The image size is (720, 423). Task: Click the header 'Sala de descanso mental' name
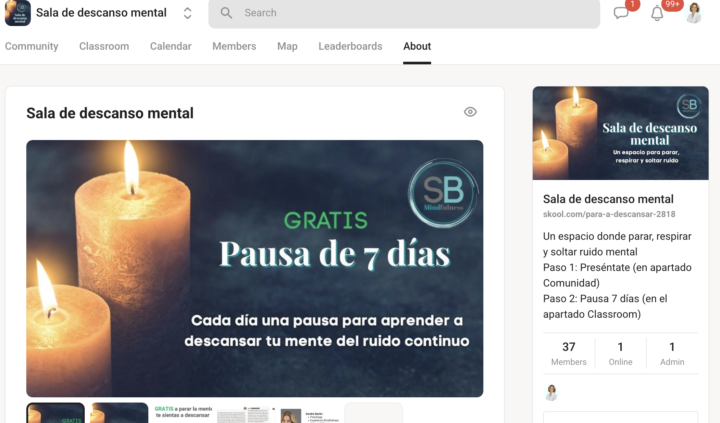101,13
